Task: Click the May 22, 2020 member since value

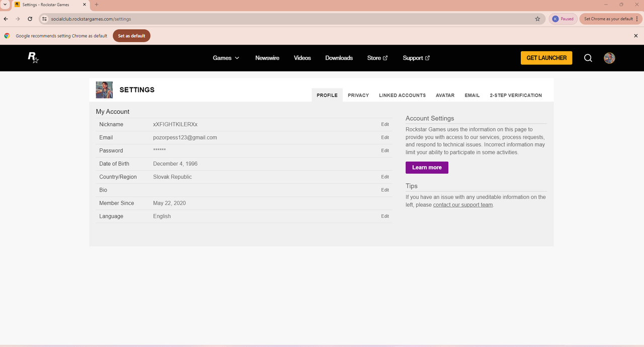Action: 170,203
